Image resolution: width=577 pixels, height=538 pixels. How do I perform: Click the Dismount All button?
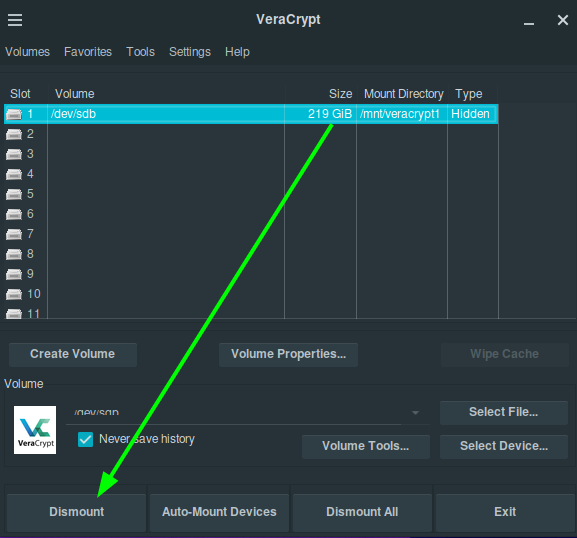(362, 512)
